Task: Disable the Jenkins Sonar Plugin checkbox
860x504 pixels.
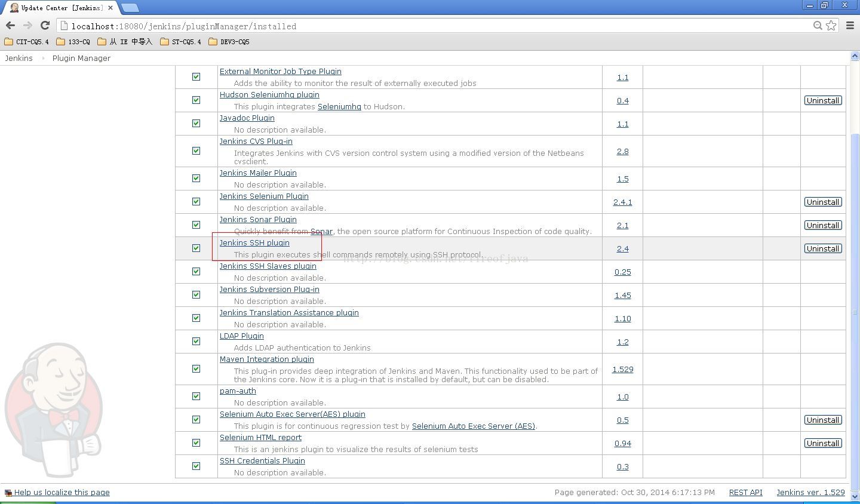Action: tap(196, 225)
